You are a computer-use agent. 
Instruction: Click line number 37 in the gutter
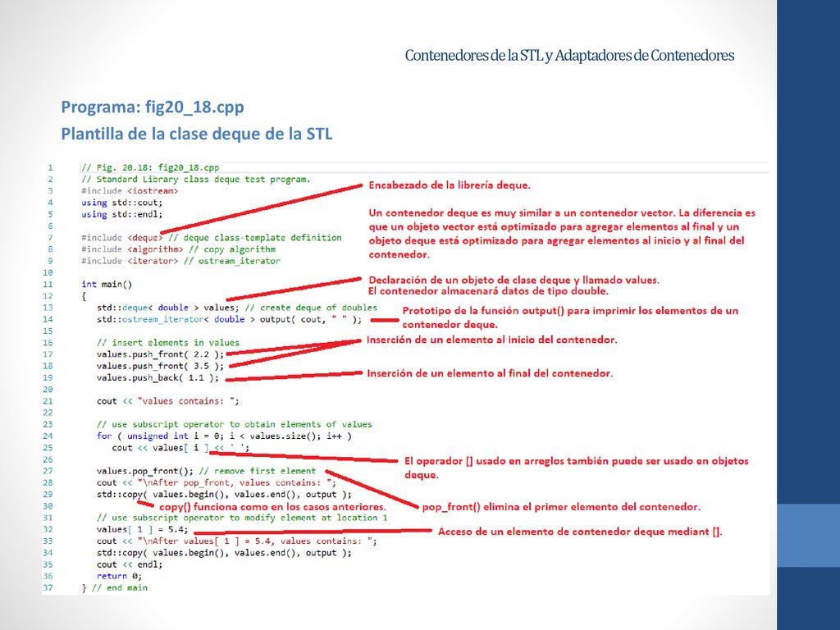tap(48, 587)
